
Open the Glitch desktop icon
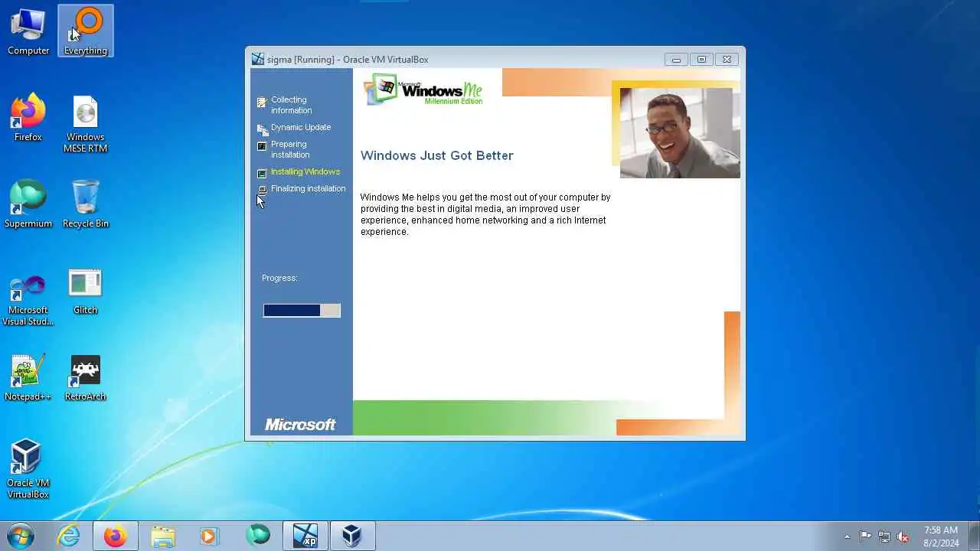click(x=85, y=291)
